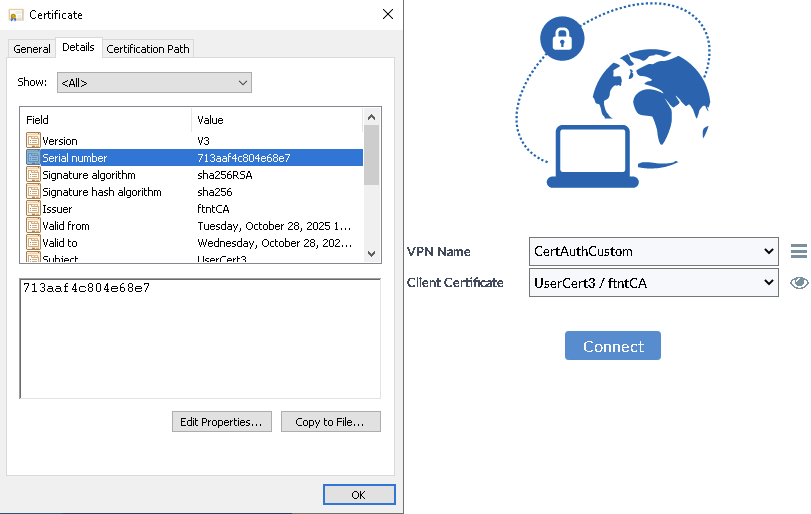
Task: Switch to the General tab
Action: pyautogui.click(x=32, y=49)
